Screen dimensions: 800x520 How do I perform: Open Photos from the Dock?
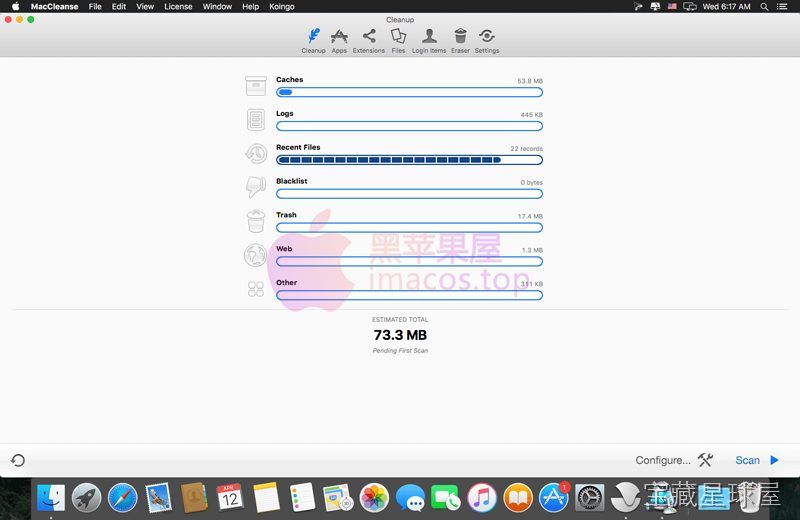coord(374,497)
